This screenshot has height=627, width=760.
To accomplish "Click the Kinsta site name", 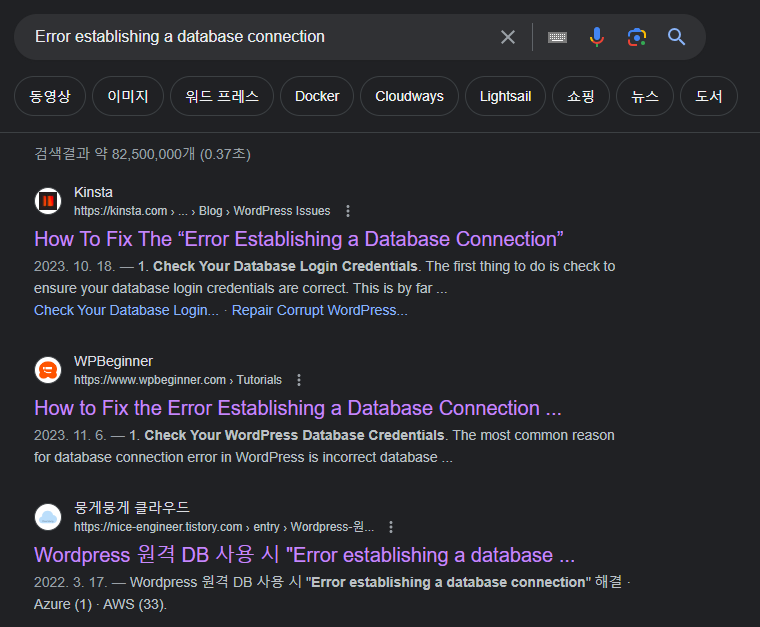I will point(93,192).
